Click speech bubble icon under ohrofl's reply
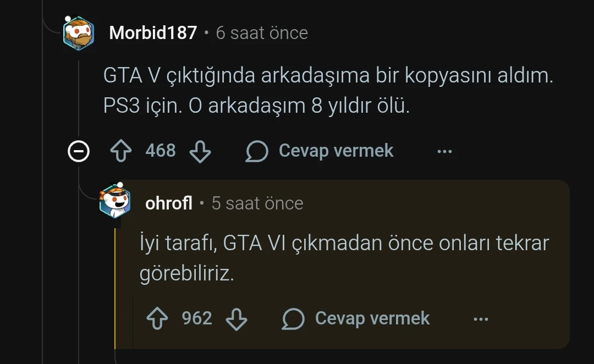 (x=293, y=319)
